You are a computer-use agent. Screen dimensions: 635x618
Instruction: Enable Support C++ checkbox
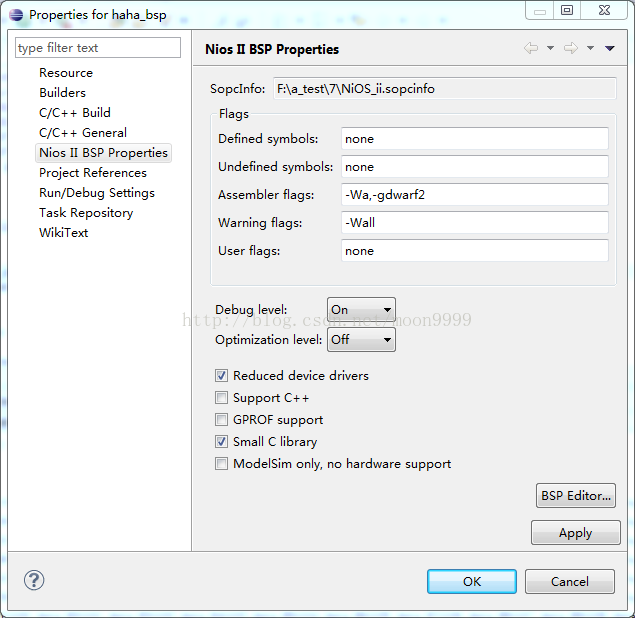(221, 398)
